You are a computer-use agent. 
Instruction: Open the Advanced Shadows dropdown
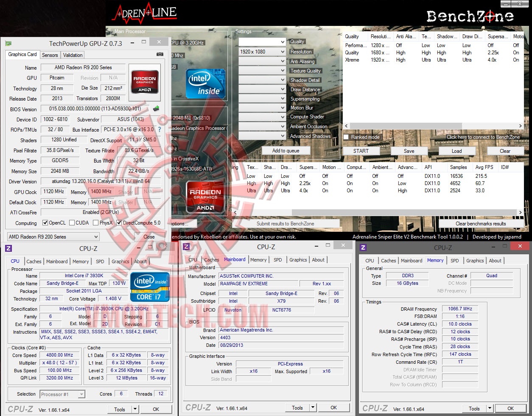pos(262,136)
